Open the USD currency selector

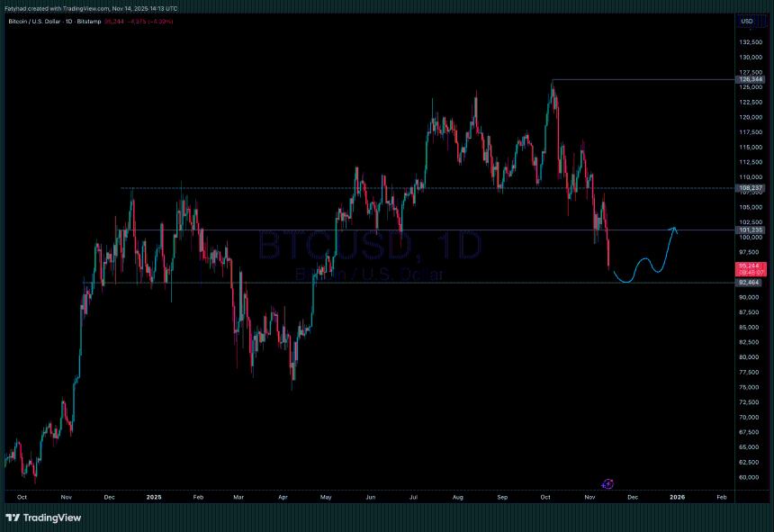pyautogui.click(x=747, y=21)
